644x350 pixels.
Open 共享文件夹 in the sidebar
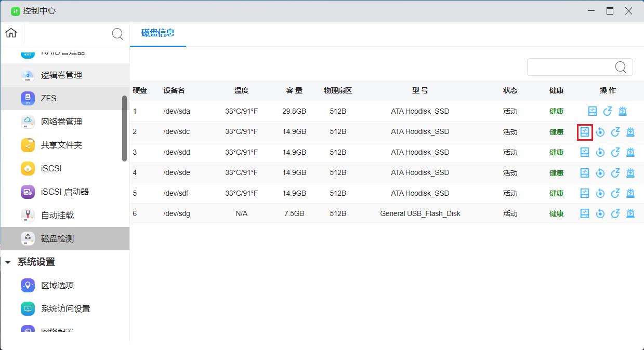61,145
